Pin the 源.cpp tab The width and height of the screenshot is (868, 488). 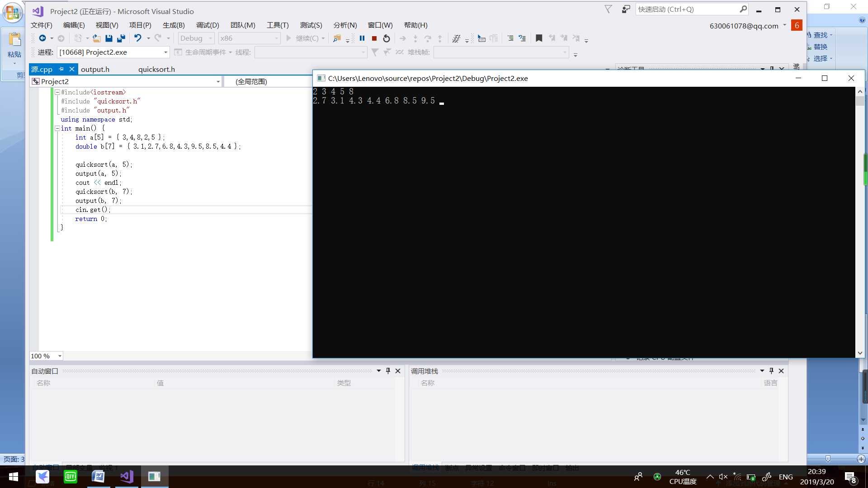point(61,69)
